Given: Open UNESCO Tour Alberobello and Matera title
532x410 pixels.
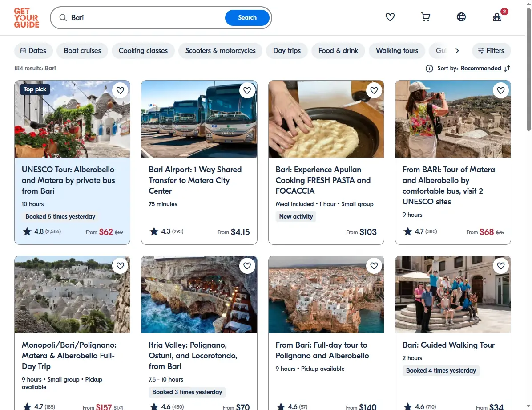Looking at the screenshot, I should (x=68, y=180).
